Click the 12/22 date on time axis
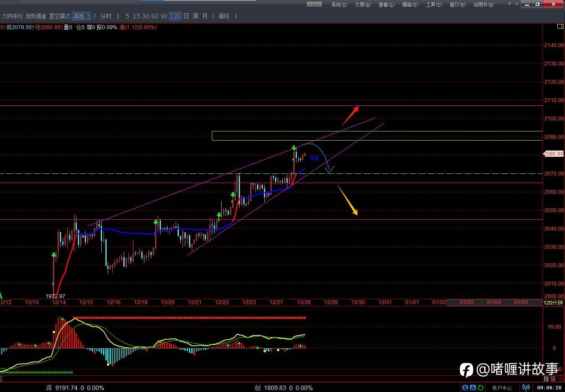Image resolution: width=565 pixels, height=392 pixels. click(x=222, y=302)
